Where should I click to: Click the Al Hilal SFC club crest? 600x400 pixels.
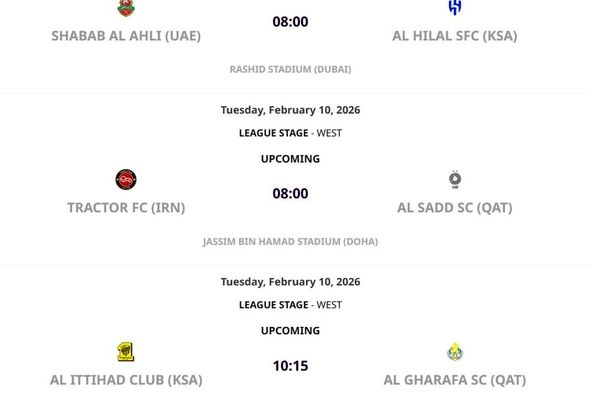click(455, 8)
